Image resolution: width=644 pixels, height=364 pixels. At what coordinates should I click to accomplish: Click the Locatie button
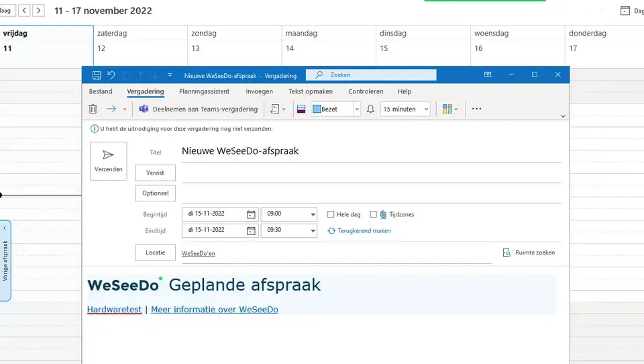tap(155, 253)
